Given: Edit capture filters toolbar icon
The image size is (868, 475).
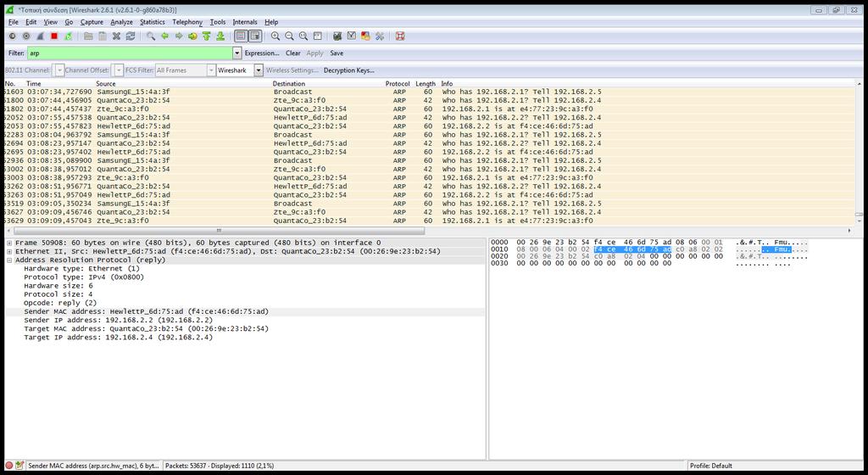Looking at the screenshot, I should tap(337, 36).
